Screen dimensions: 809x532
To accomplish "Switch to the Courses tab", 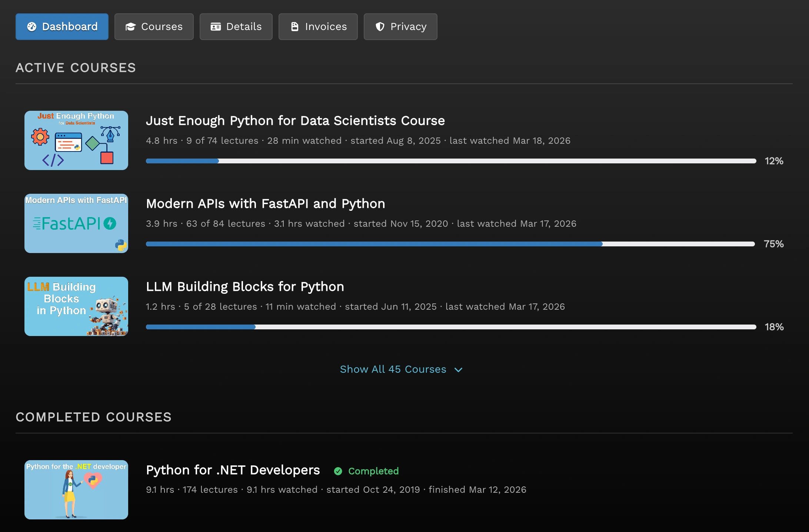I will pyautogui.click(x=154, y=26).
